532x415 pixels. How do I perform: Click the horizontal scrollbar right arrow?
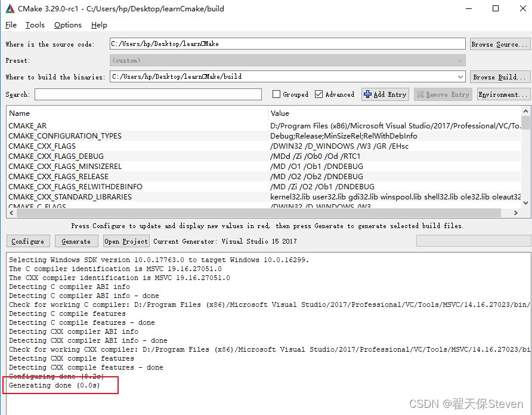(516, 213)
